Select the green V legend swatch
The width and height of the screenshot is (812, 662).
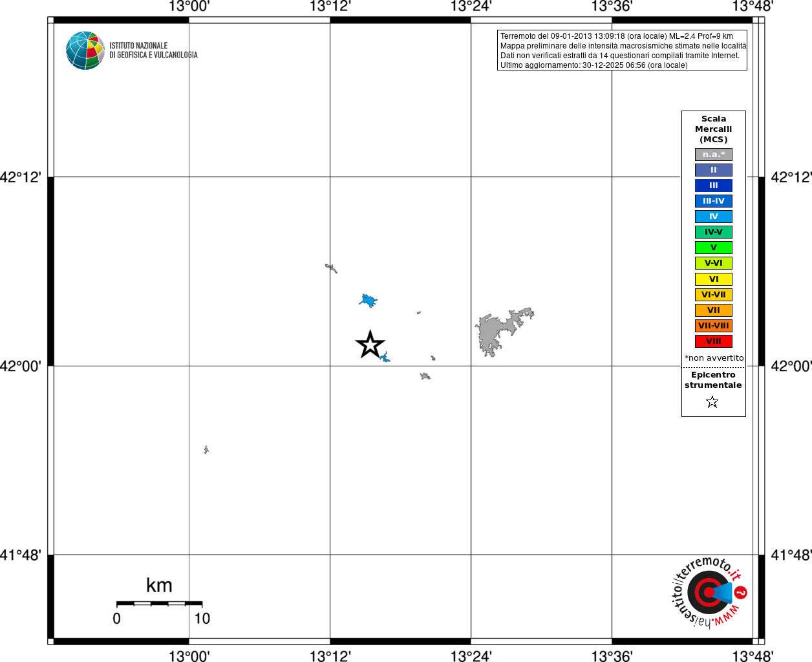coord(714,248)
